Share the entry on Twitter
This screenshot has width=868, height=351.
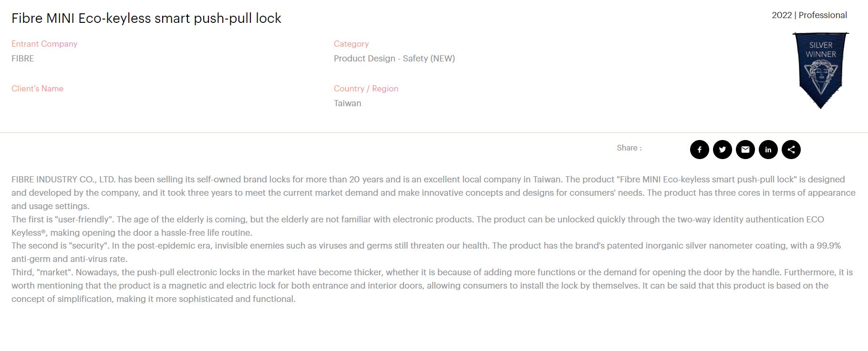(x=722, y=150)
